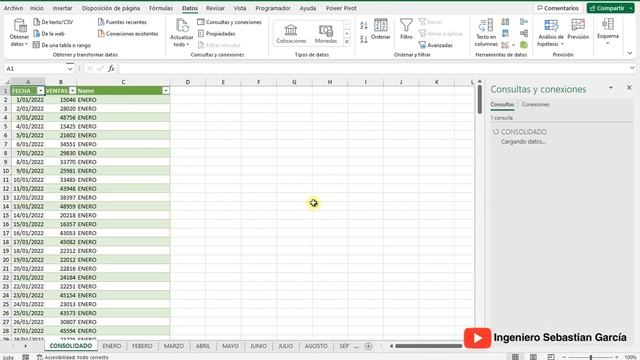Open Previsión forecast sheet
This screenshot has width=640, height=360.
pyautogui.click(x=578, y=29)
